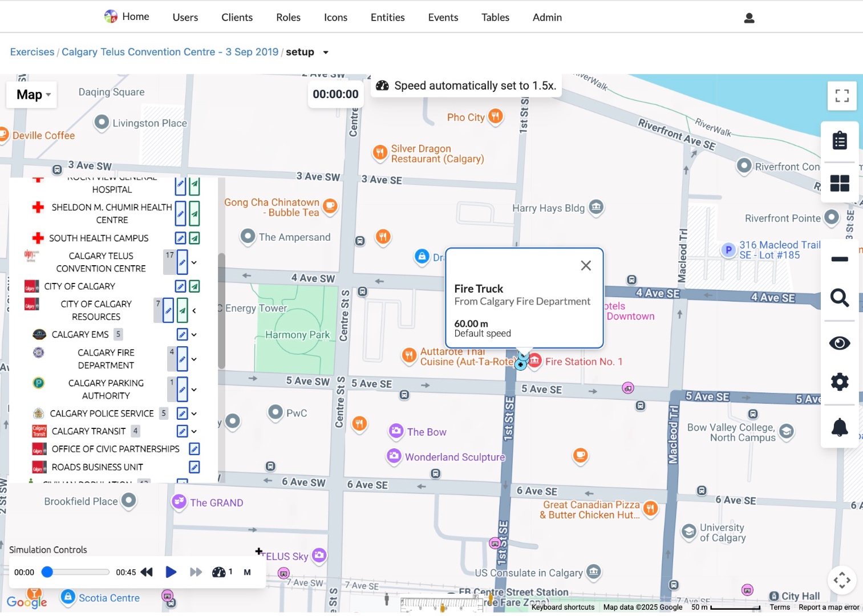Edit South Health Campus entity

click(180, 238)
